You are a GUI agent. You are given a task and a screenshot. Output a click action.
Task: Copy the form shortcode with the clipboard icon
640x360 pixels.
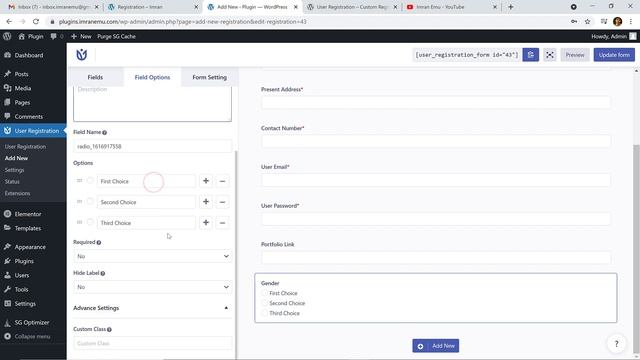(x=531, y=55)
